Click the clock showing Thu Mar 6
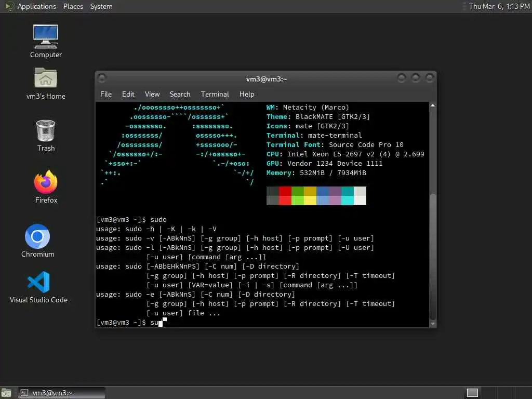This screenshot has height=399, width=532. (x=499, y=6)
